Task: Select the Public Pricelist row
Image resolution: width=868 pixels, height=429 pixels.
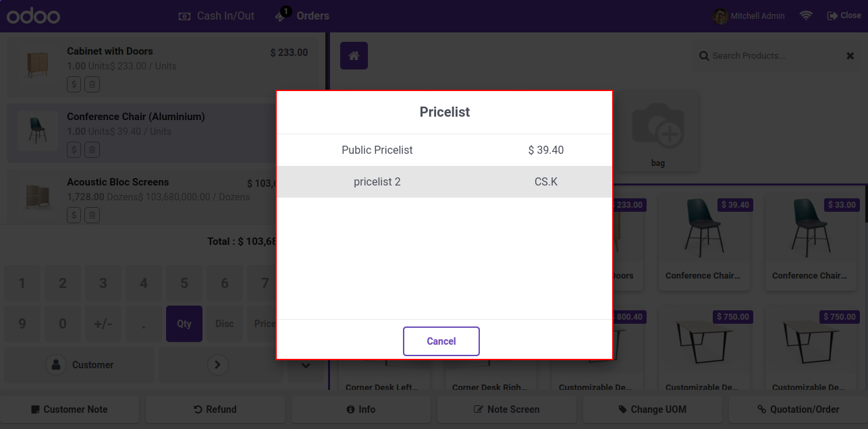Action: click(x=445, y=150)
